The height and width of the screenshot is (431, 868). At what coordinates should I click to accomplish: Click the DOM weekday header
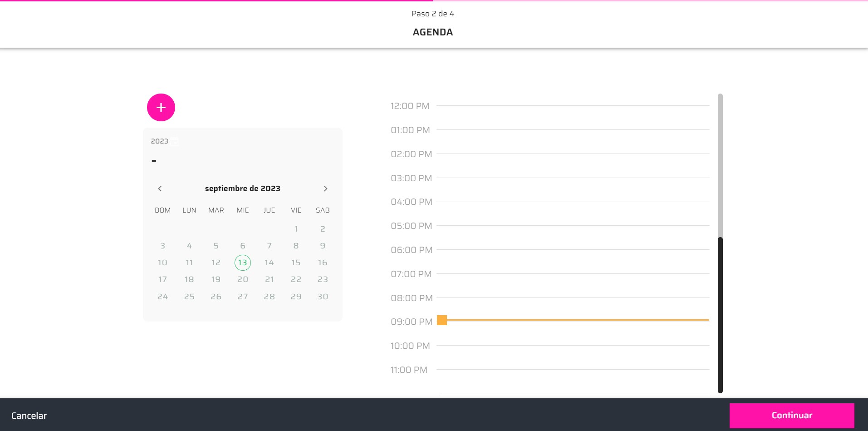pyautogui.click(x=162, y=210)
